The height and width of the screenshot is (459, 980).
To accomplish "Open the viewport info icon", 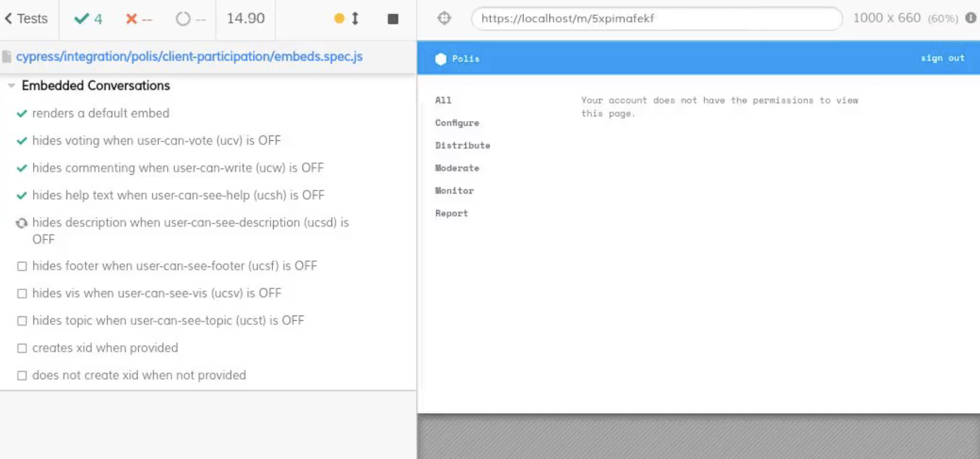I will pyautogui.click(x=970, y=18).
